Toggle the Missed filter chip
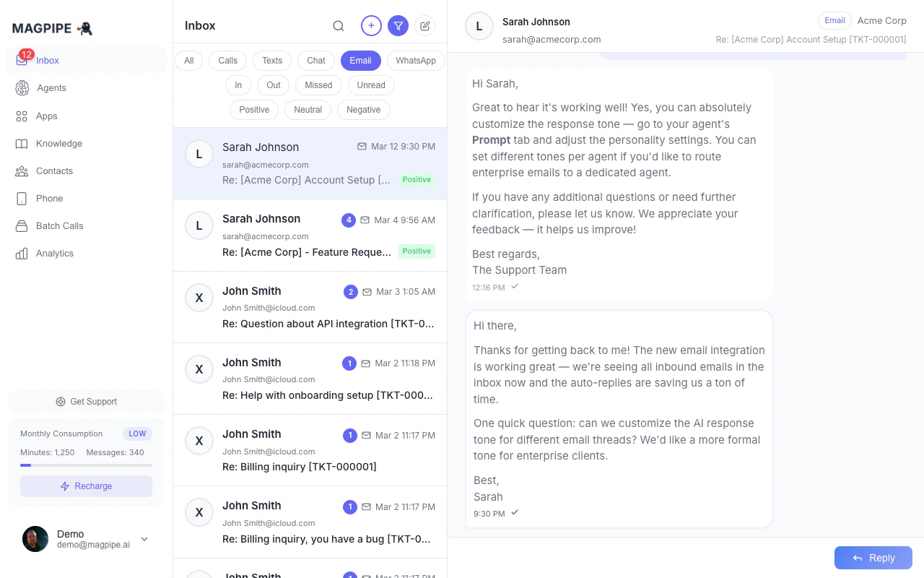 pyautogui.click(x=318, y=85)
